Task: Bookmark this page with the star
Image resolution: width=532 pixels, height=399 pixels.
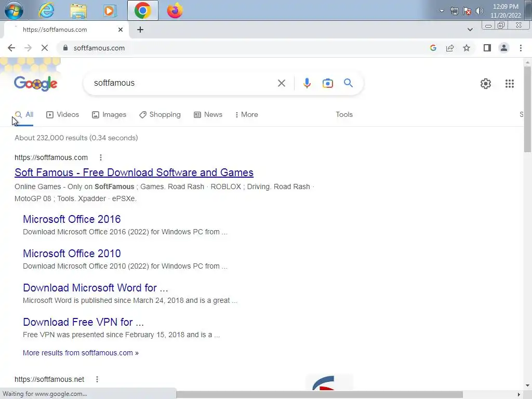Action: 467,48
